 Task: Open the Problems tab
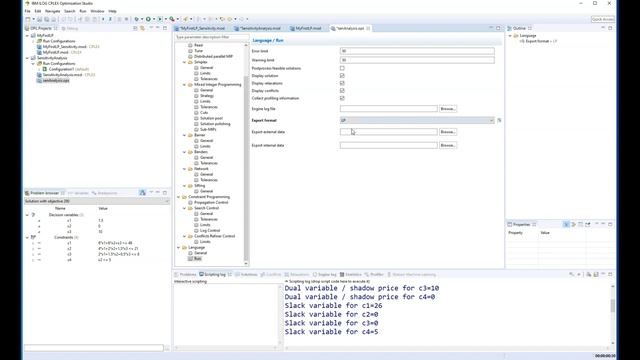tap(186, 274)
